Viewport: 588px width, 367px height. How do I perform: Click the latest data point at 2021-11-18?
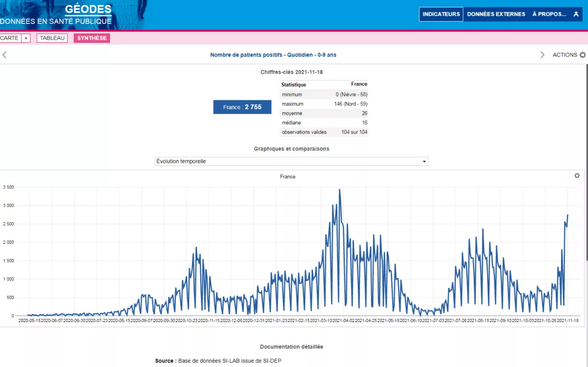[x=567, y=215]
